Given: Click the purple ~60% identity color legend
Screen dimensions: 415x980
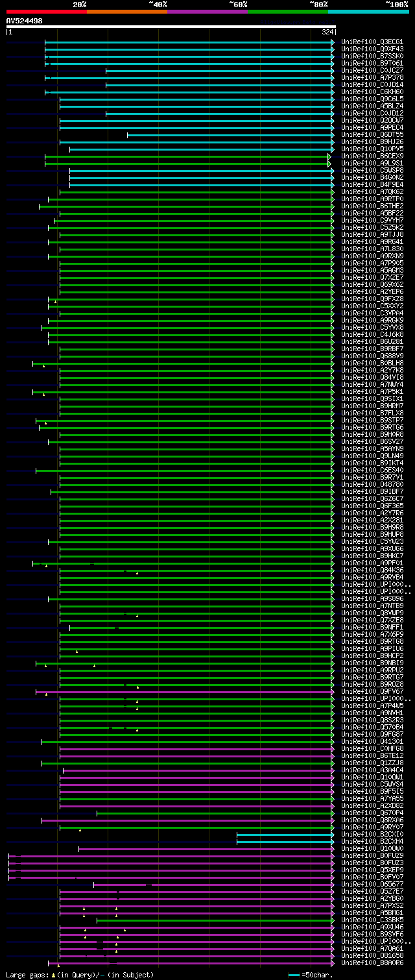Looking at the screenshot, I should tap(207, 11).
